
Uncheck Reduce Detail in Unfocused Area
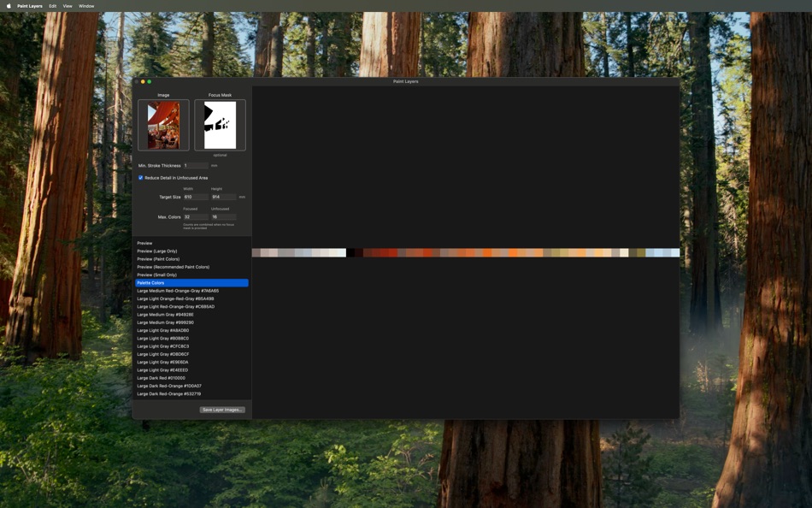pos(140,178)
